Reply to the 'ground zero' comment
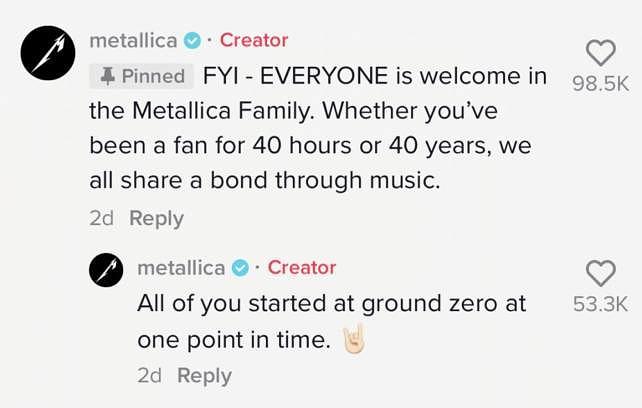 point(204,375)
